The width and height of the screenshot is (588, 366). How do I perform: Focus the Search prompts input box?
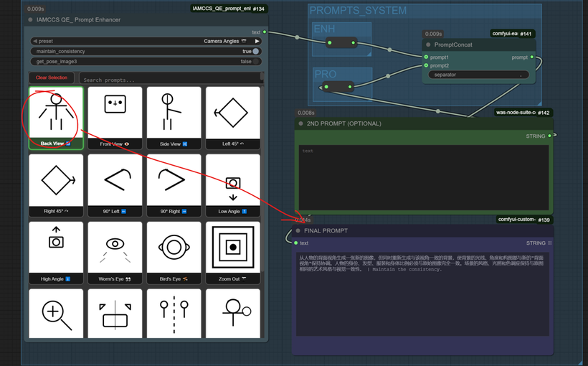171,80
